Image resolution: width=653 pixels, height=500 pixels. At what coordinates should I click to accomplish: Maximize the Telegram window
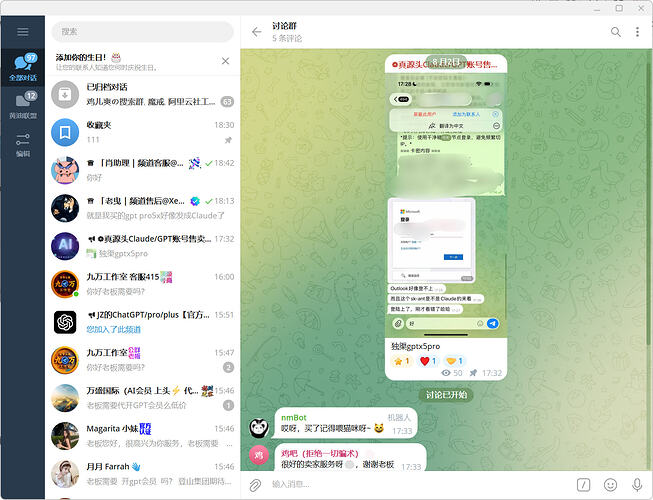(x=619, y=7)
